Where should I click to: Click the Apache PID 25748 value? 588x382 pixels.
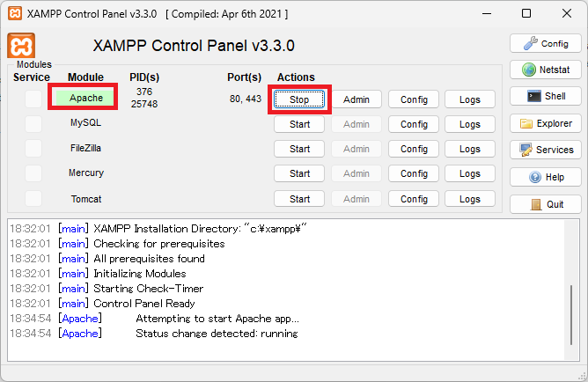tap(144, 104)
